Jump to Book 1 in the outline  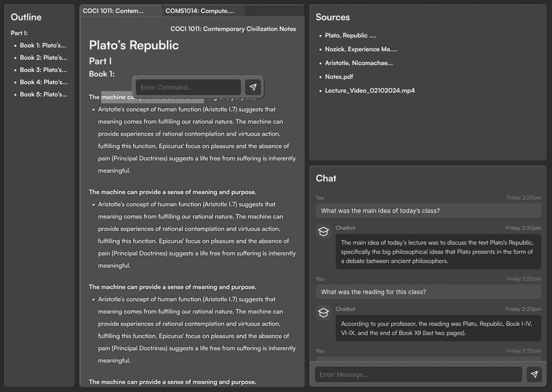coord(43,45)
